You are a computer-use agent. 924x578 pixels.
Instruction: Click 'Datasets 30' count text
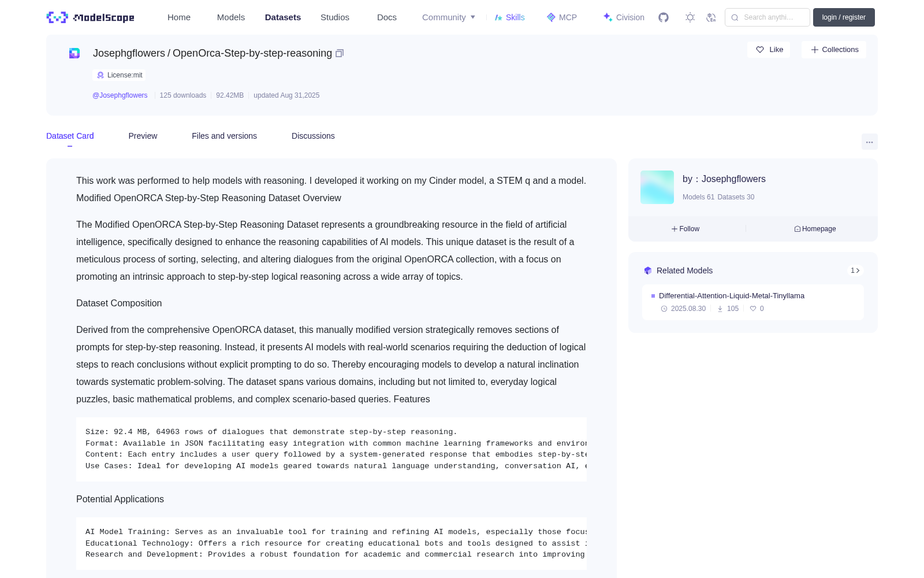(736, 197)
